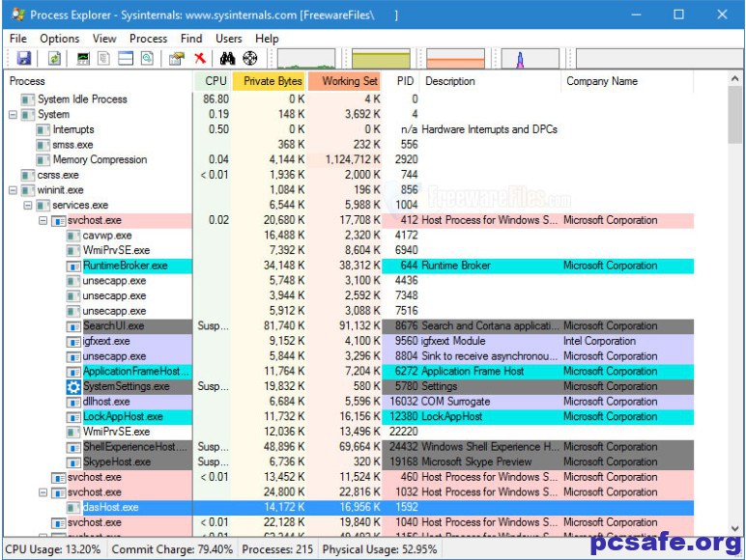Open the Help menu
746x560 pixels.
click(x=267, y=39)
